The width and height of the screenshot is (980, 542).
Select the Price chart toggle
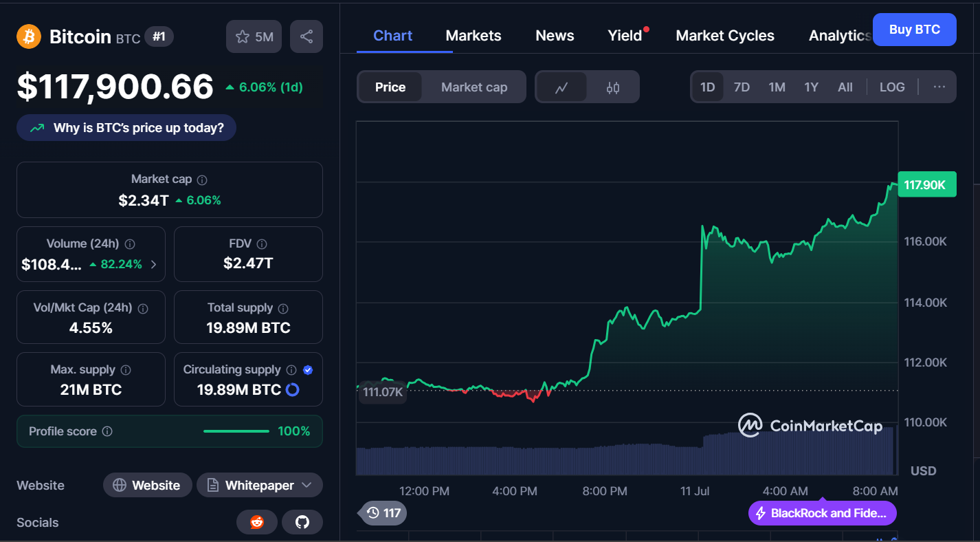[390, 87]
